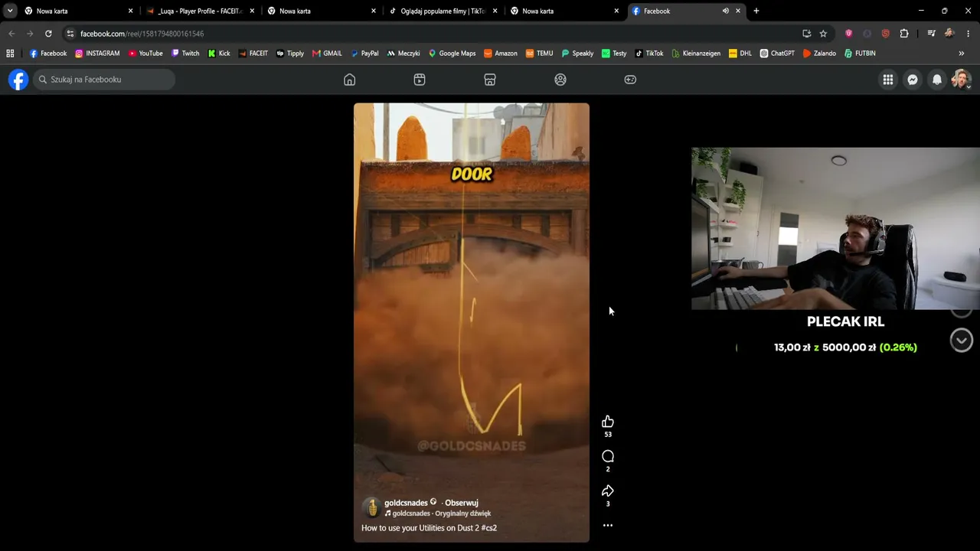Reload the current page

click(x=48, y=34)
